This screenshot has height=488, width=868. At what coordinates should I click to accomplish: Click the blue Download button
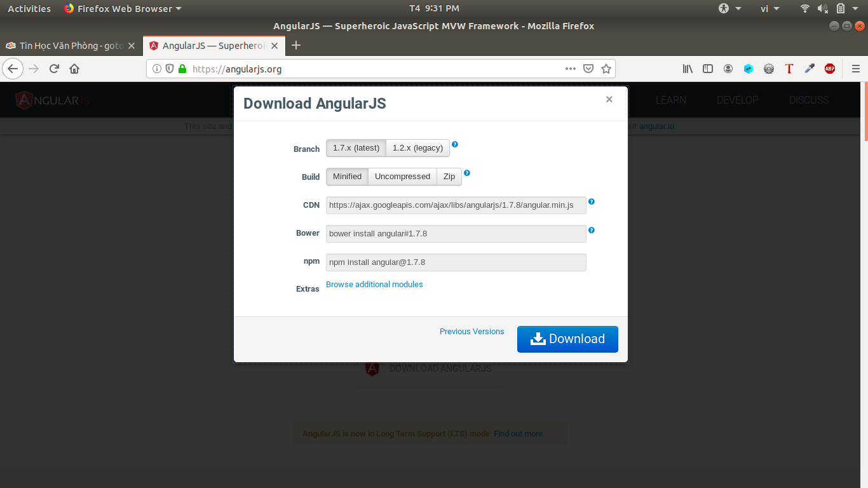click(567, 339)
